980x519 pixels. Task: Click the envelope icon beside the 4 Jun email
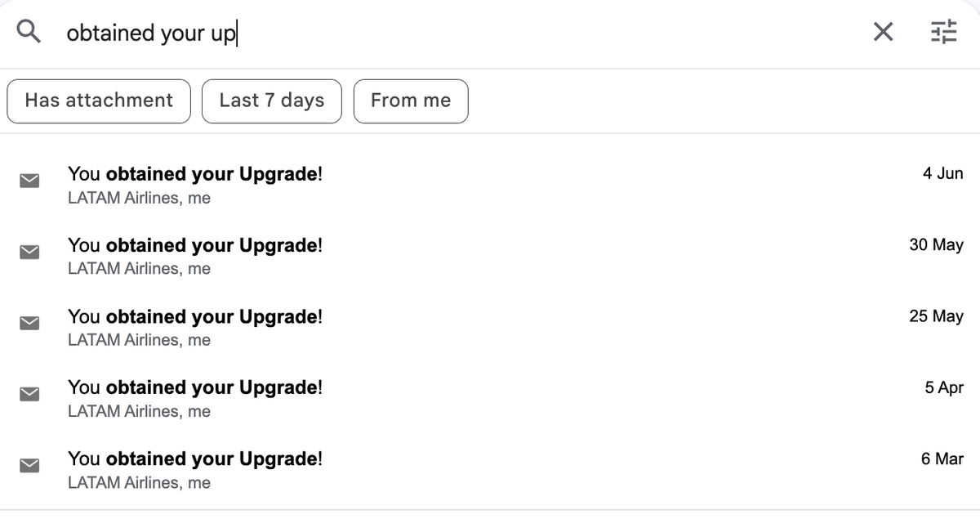click(29, 181)
